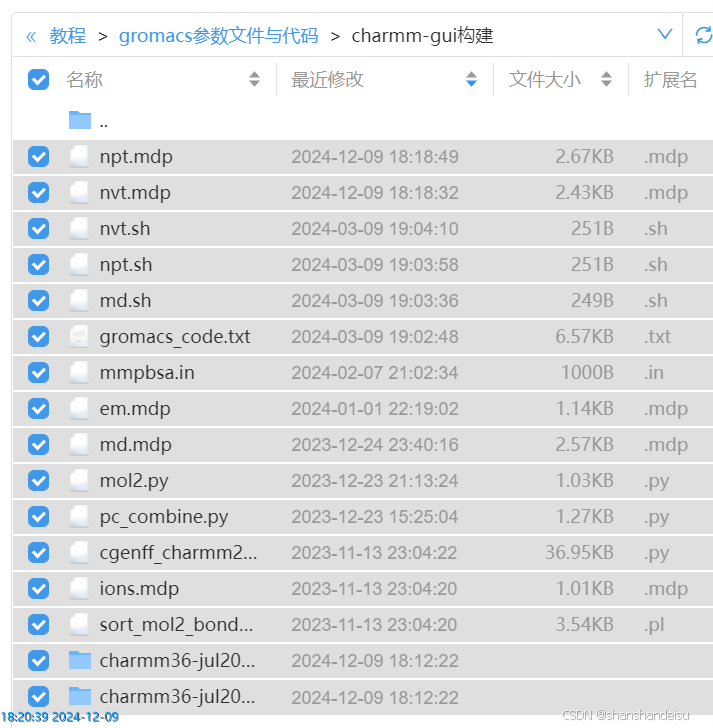Click the date 2023-12-24 23:40:16 of md.mdp
Image resolution: width=713 pixels, height=728 pixels.
[x=375, y=445]
